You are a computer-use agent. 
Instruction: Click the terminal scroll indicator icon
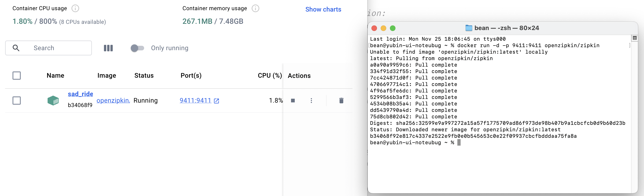coord(635,38)
